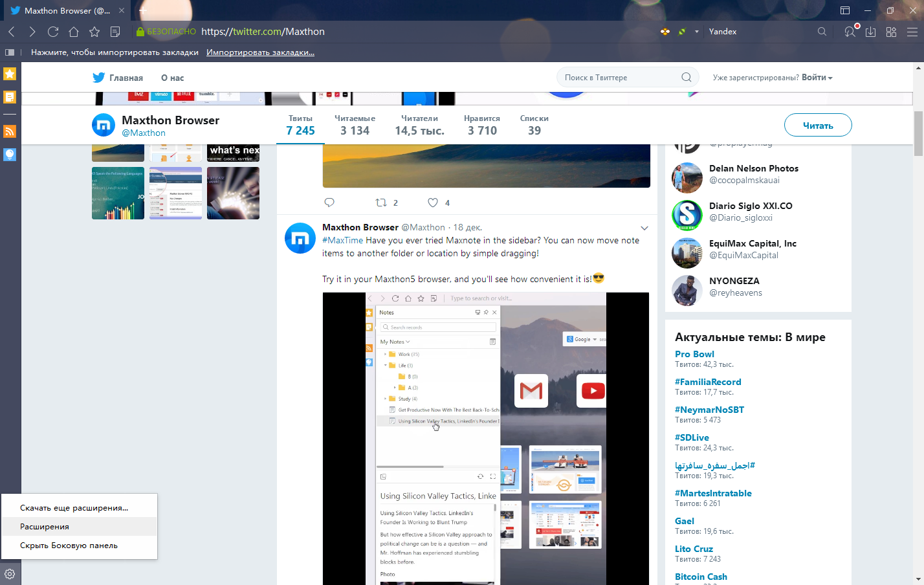Click the search magnifier in Yandex box
The image size is (924, 585).
pos(822,32)
